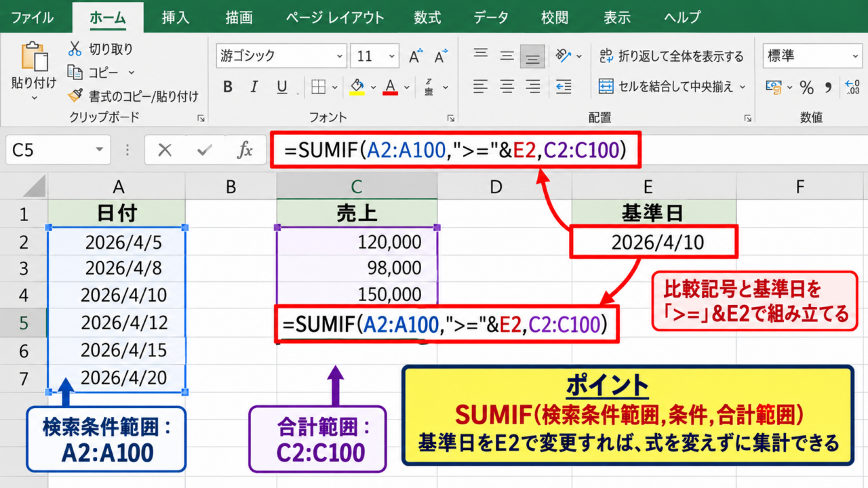Open the Name Box C5 dropdown arrow
Image resolution: width=868 pixels, height=488 pixels.
[100, 150]
